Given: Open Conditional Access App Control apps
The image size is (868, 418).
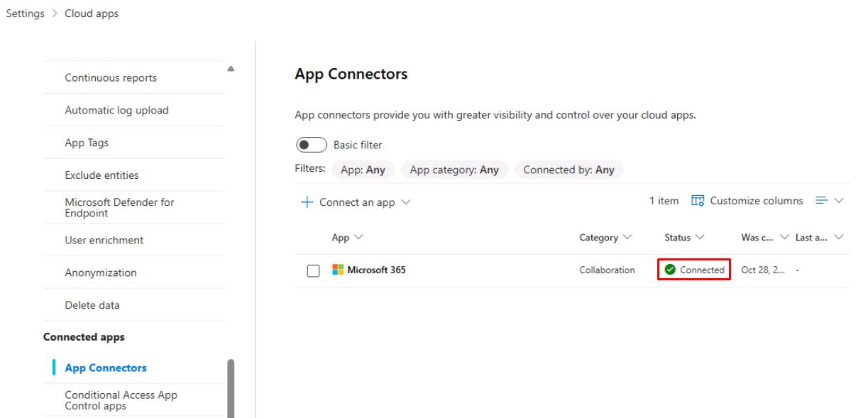Looking at the screenshot, I should [121, 400].
